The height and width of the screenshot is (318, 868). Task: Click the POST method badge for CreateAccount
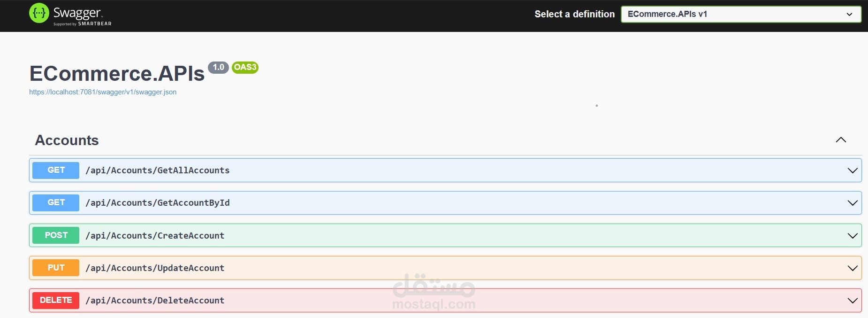tap(56, 235)
